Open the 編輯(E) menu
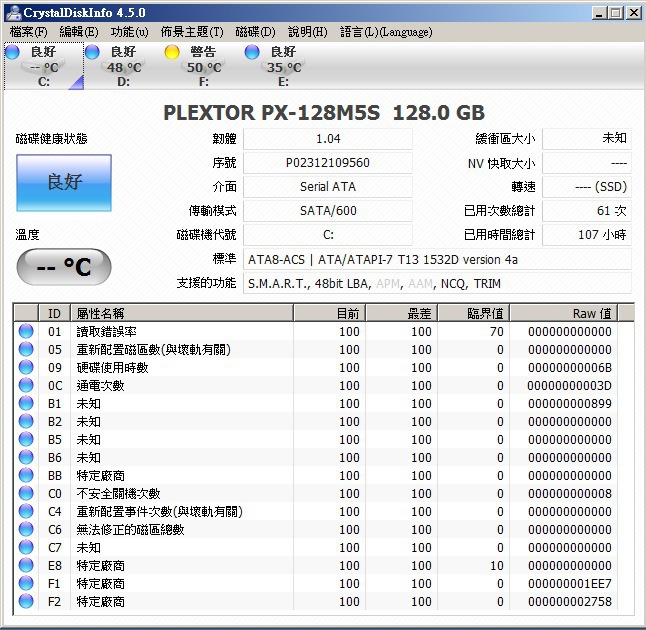Viewport: 646px width, 630px height. 79,32
